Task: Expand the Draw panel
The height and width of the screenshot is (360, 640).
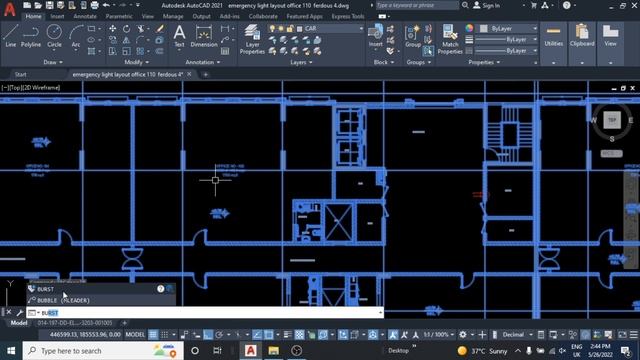Action: tap(53, 62)
